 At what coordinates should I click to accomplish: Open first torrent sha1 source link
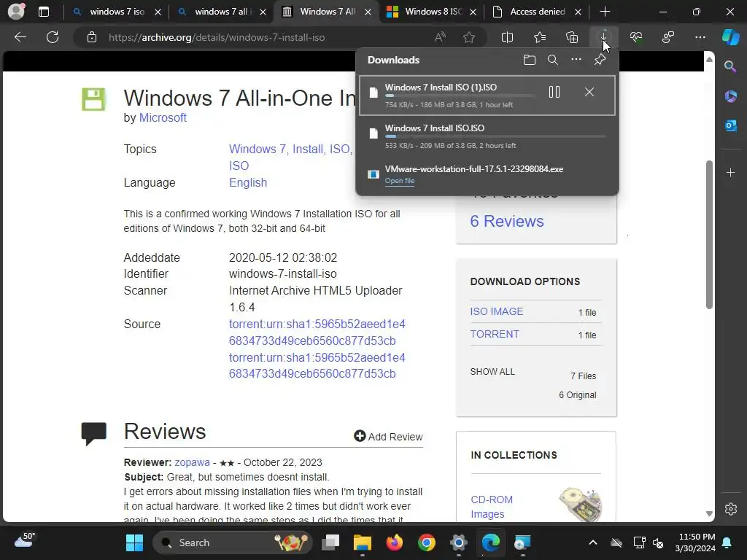tap(317, 332)
